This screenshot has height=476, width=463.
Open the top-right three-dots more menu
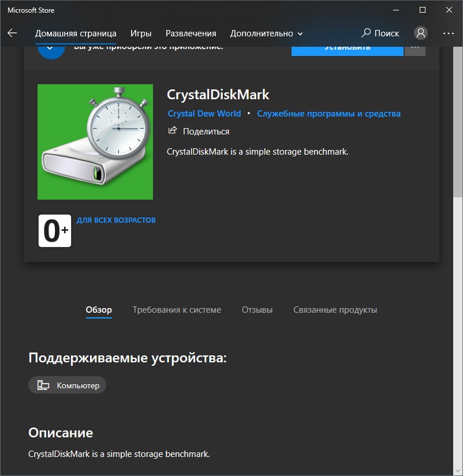coord(449,33)
